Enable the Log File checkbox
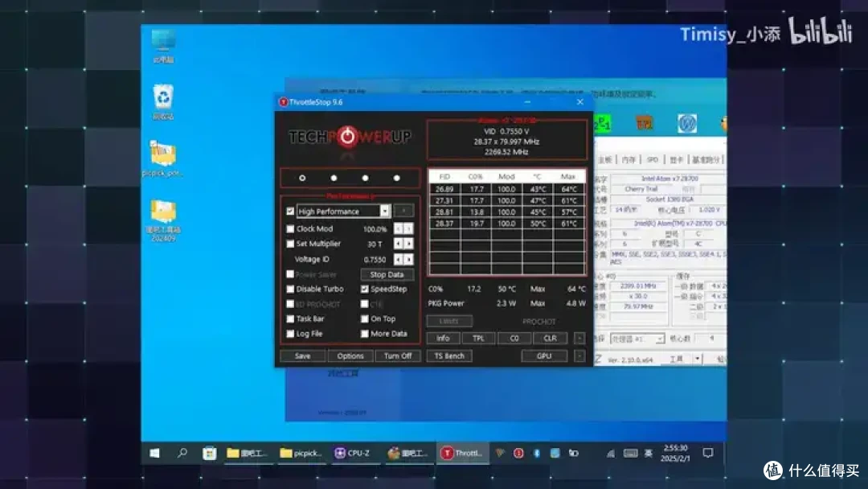Image resolution: width=868 pixels, height=489 pixels. (290, 334)
